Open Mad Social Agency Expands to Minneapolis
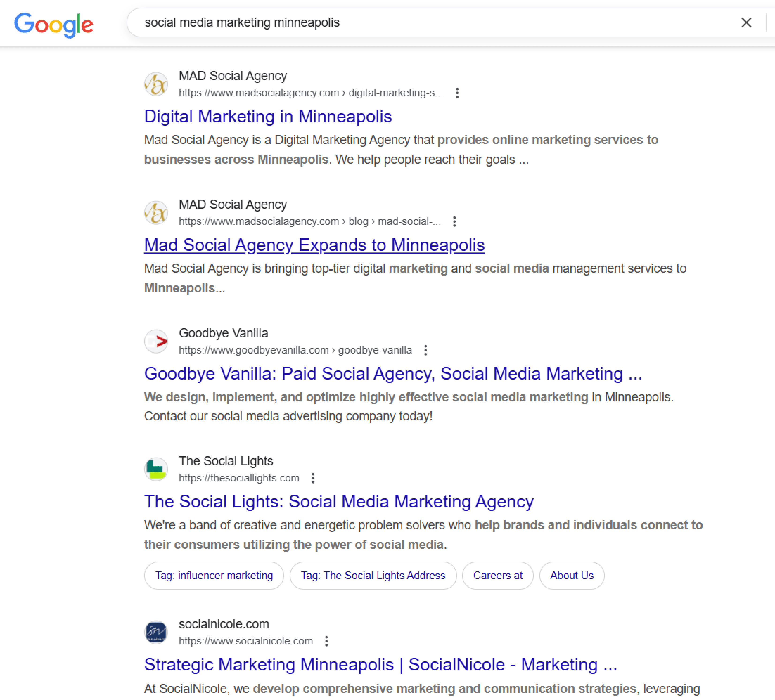The height and width of the screenshot is (700, 775). [314, 245]
